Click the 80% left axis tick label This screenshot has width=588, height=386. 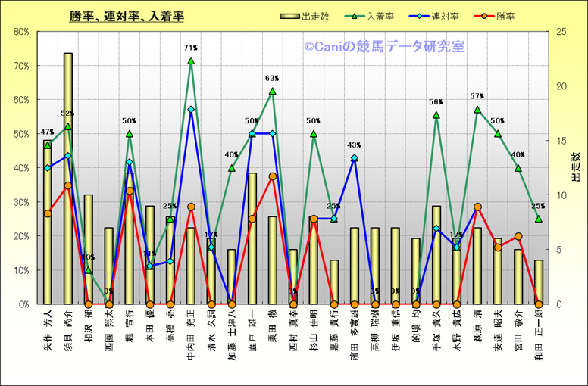point(20,32)
